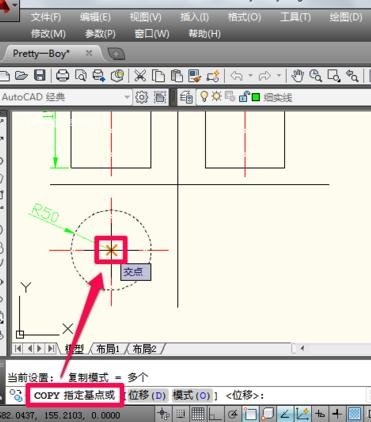Toggle Polar Tracking in status bar
The height and width of the screenshot is (422, 371).
coord(232,414)
